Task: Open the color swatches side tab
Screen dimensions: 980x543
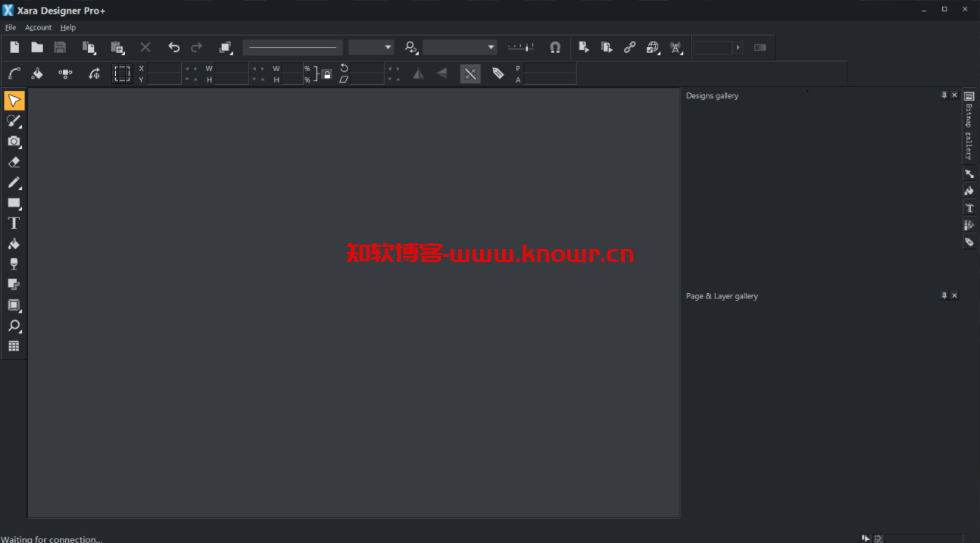Action: point(969,225)
